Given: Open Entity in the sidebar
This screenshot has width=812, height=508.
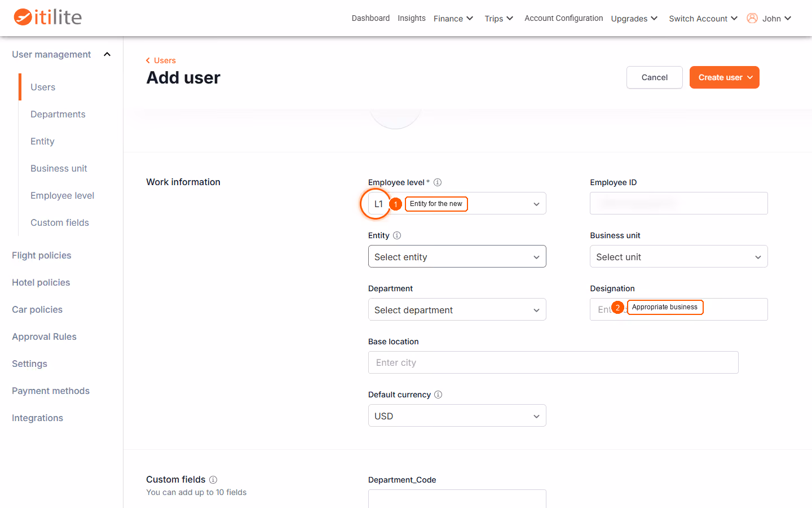Looking at the screenshot, I should coord(42,141).
